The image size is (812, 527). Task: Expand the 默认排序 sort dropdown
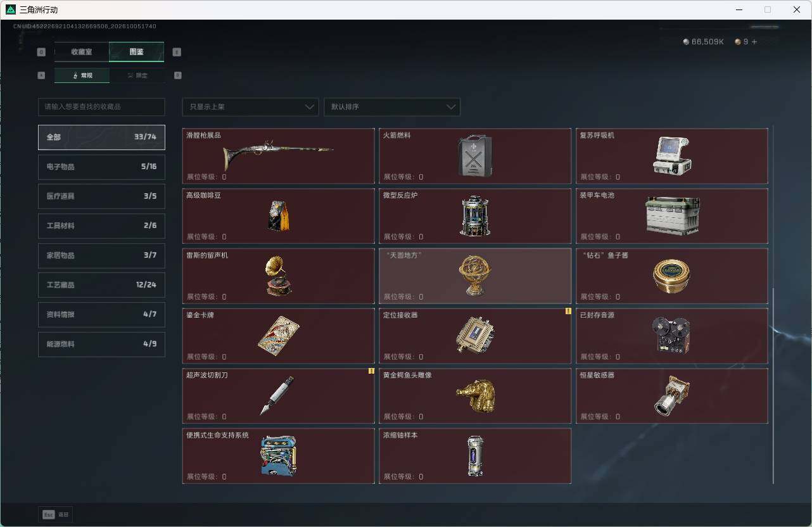click(392, 107)
